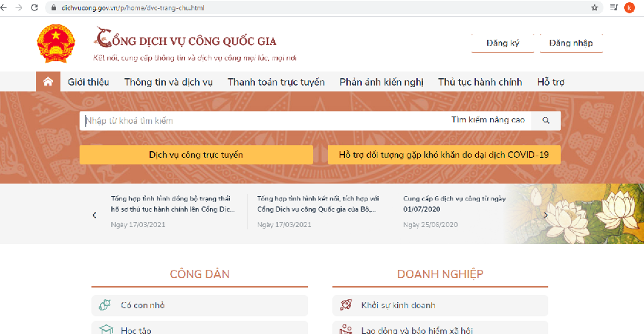This screenshot has height=334, width=644.
Task: Click the icon beside Có con nhỏ
Action: pyautogui.click(x=105, y=305)
